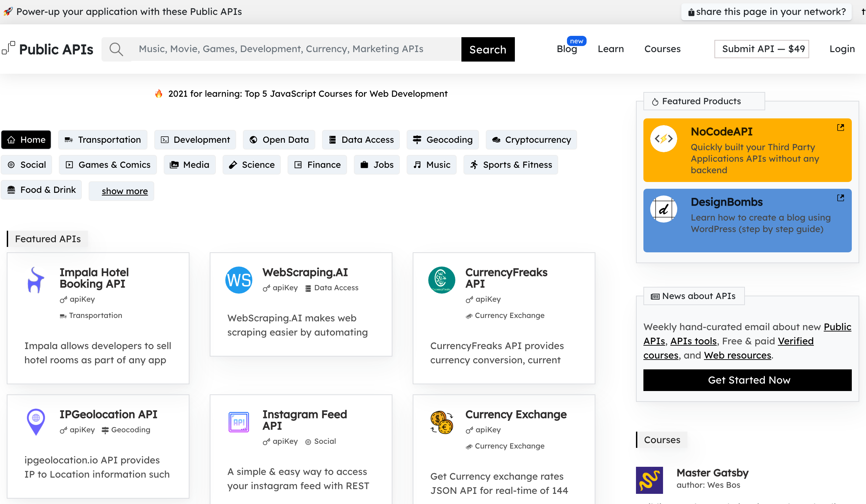
Task: Open the Blog menu item
Action: (x=566, y=49)
